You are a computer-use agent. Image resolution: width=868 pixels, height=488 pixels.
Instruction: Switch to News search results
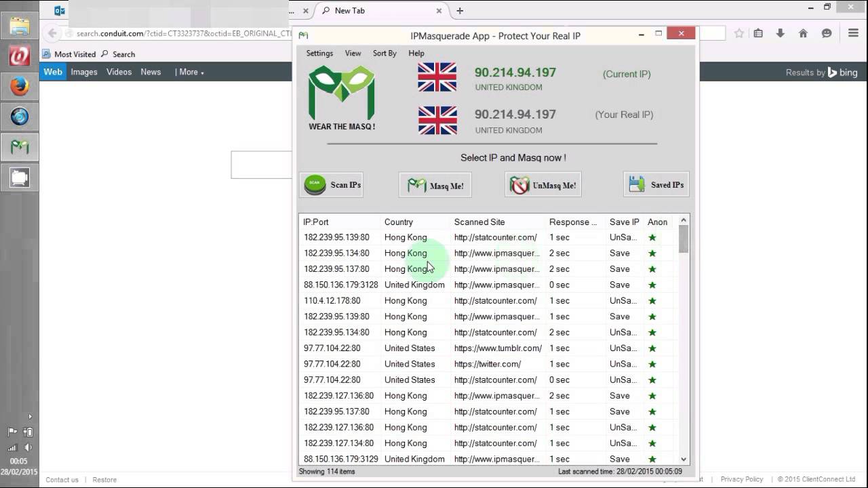[x=151, y=72]
